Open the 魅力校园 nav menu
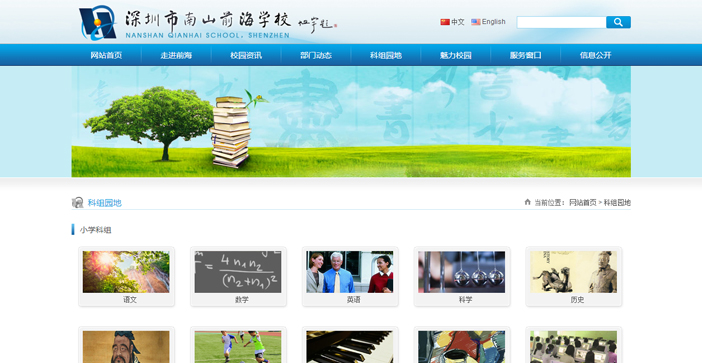702x363 pixels. (x=455, y=56)
